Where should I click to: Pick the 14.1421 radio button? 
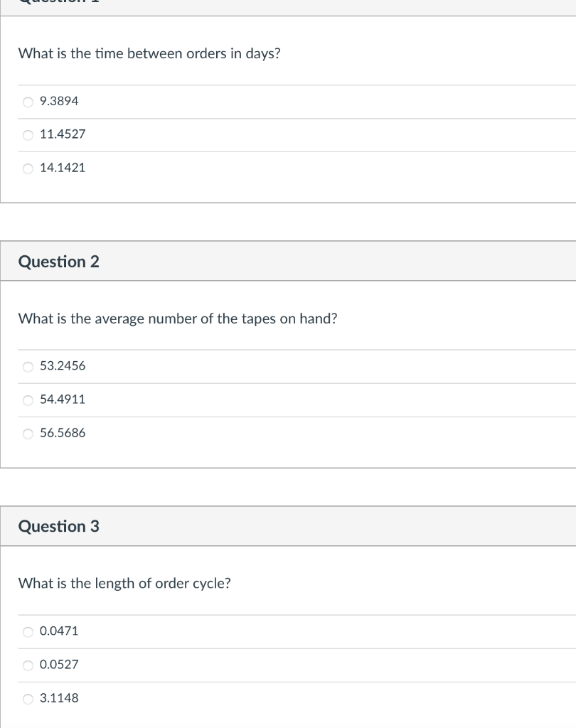click(x=28, y=168)
